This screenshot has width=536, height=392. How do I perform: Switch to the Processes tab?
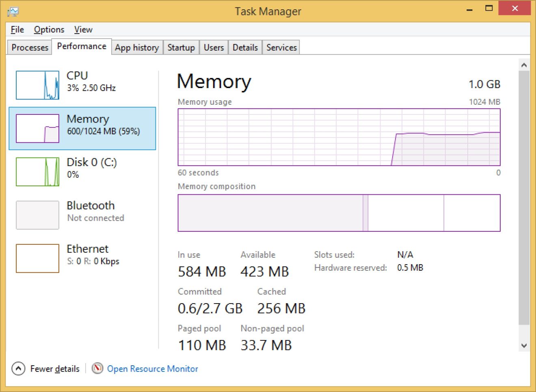tap(29, 47)
